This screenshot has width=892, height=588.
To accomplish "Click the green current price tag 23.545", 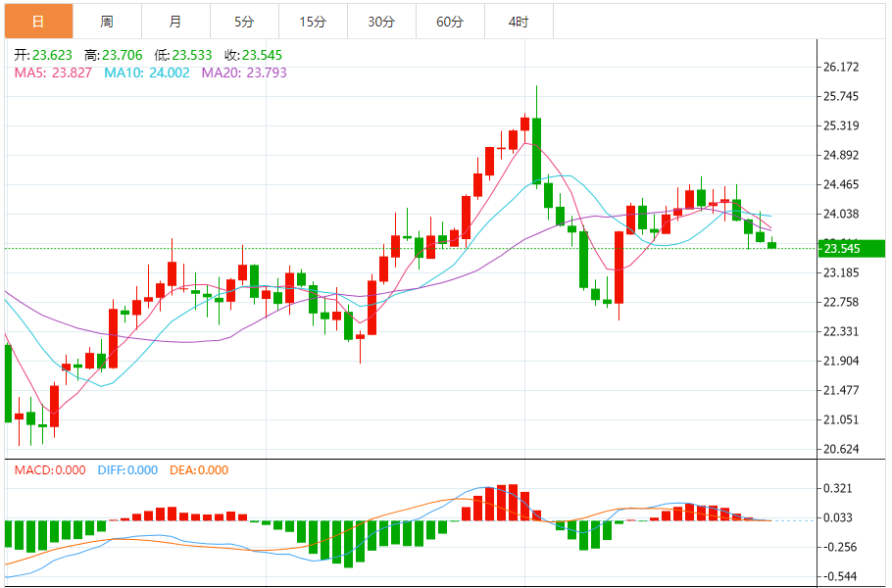I will (x=851, y=249).
